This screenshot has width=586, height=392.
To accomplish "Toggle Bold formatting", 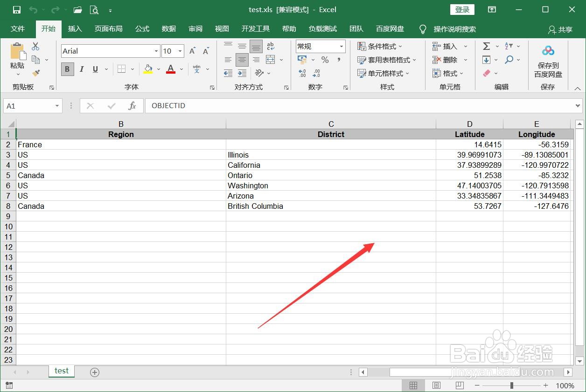I will pos(67,69).
